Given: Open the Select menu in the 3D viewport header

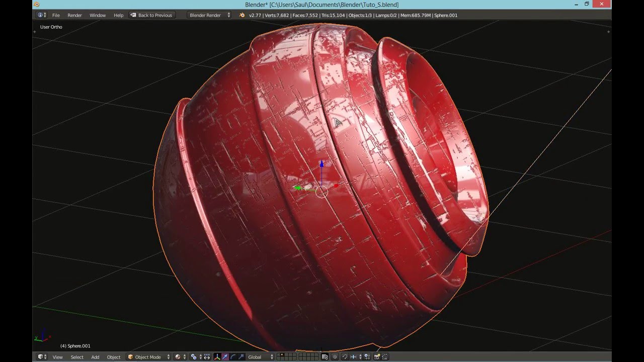Looking at the screenshot, I should point(77,357).
